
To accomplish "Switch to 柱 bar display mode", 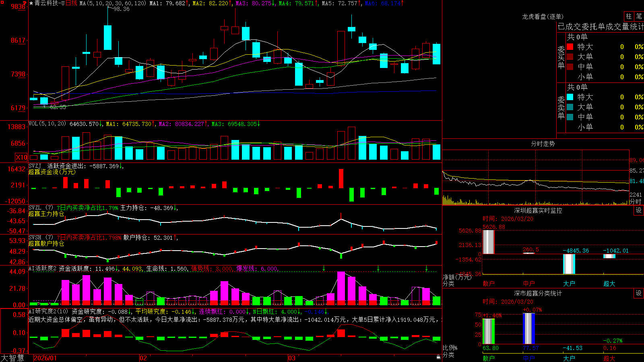I will [629, 16].
